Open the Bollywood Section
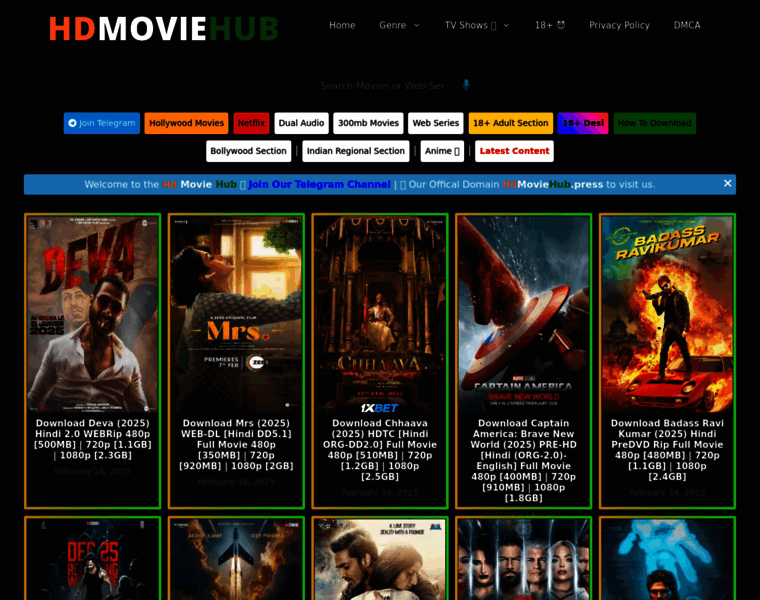Viewport: 760px width, 600px height. pos(249,151)
